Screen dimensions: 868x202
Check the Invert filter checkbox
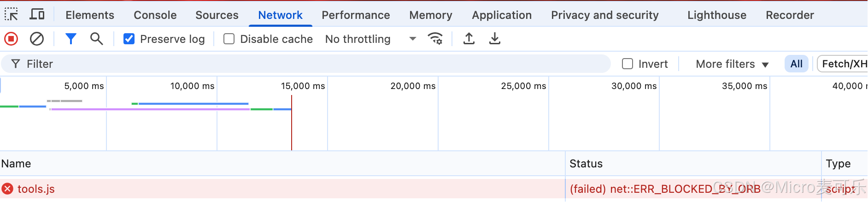click(628, 64)
